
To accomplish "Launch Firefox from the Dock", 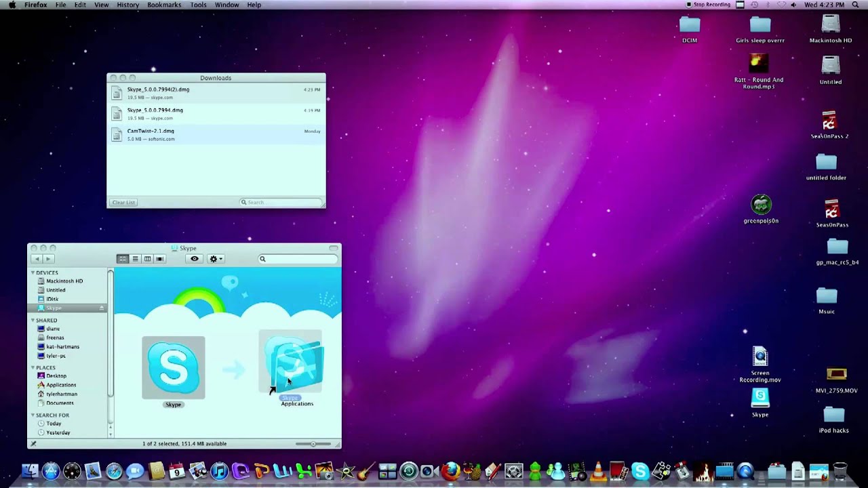I will pyautogui.click(x=450, y=471).
